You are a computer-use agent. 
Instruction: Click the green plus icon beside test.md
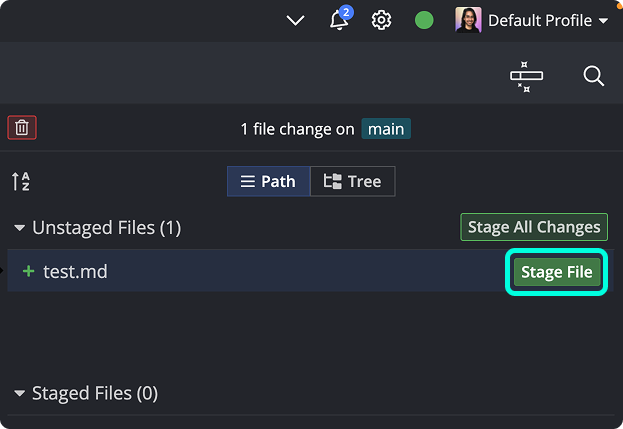pyautogui.click(x=29, y=271)
